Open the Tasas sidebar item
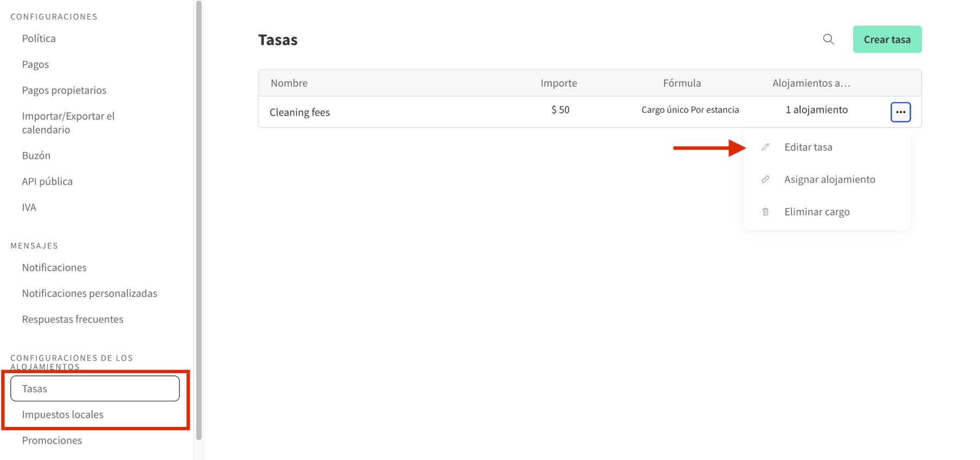This screenshot has width=980, height=460. click(x=34, y=388)
